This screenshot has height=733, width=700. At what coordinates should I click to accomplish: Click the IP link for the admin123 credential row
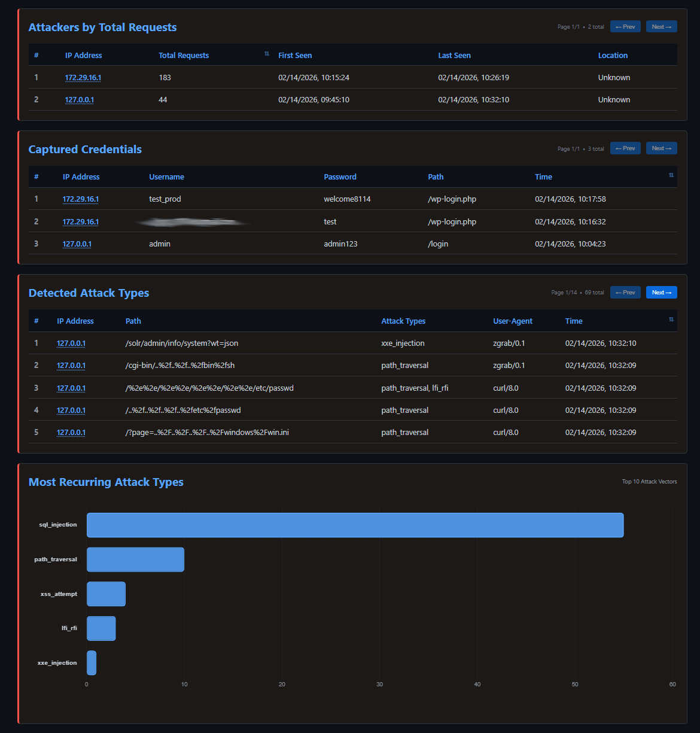[x=77, y=244]
